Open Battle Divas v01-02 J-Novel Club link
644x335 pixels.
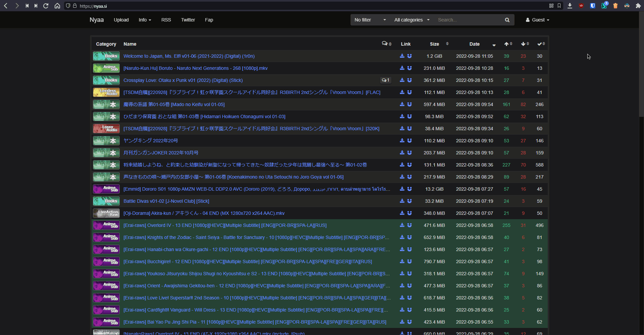[166, 201]
